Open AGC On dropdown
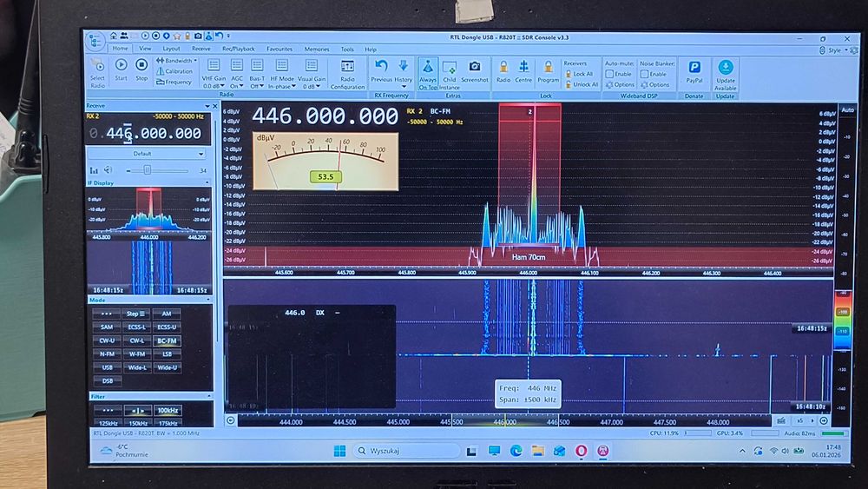 [237, 74]
